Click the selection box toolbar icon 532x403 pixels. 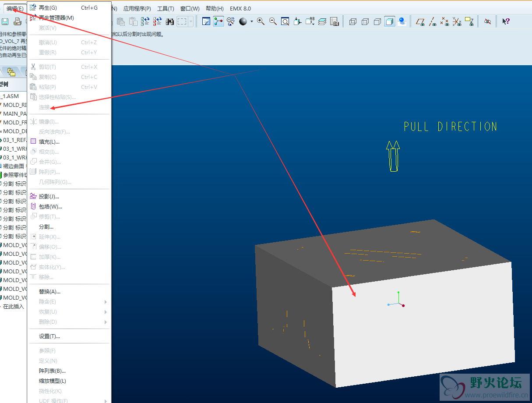182,21
